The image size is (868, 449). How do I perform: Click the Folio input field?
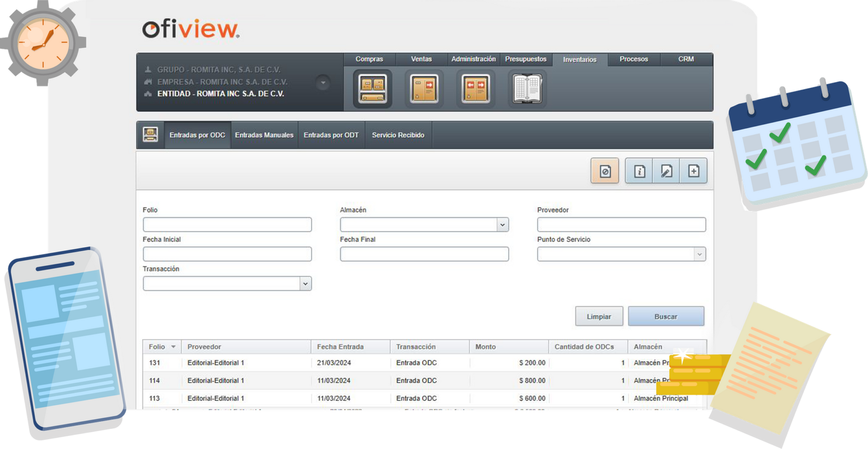click(x=227, y=225)
